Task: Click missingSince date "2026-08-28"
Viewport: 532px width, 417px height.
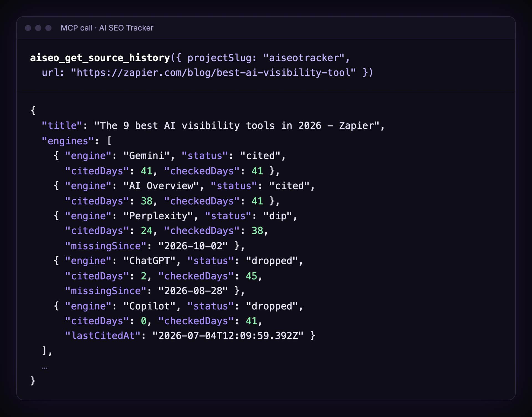Action: pyautogui.click(x=193, y=291)
